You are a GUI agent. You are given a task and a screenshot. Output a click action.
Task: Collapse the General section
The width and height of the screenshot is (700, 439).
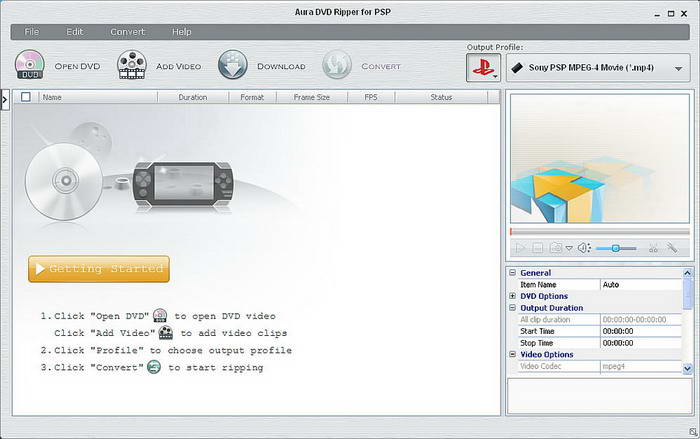click(512, 272)
